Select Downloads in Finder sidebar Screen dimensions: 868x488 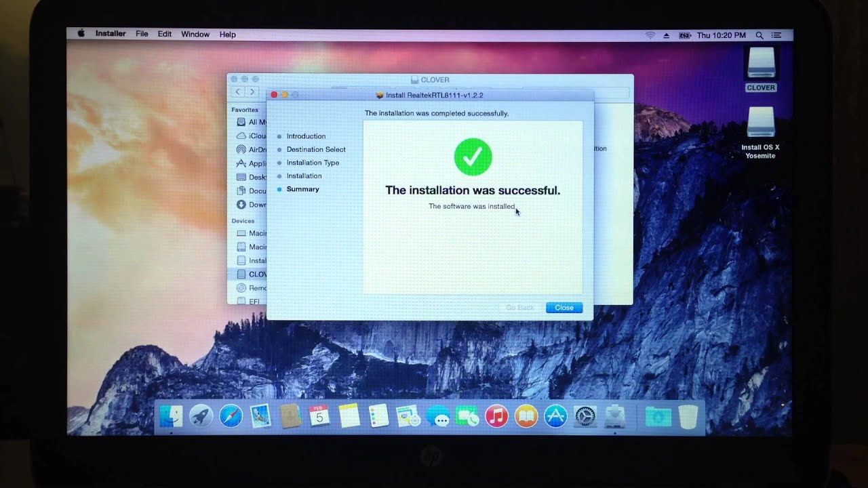[x=251, y=205]
